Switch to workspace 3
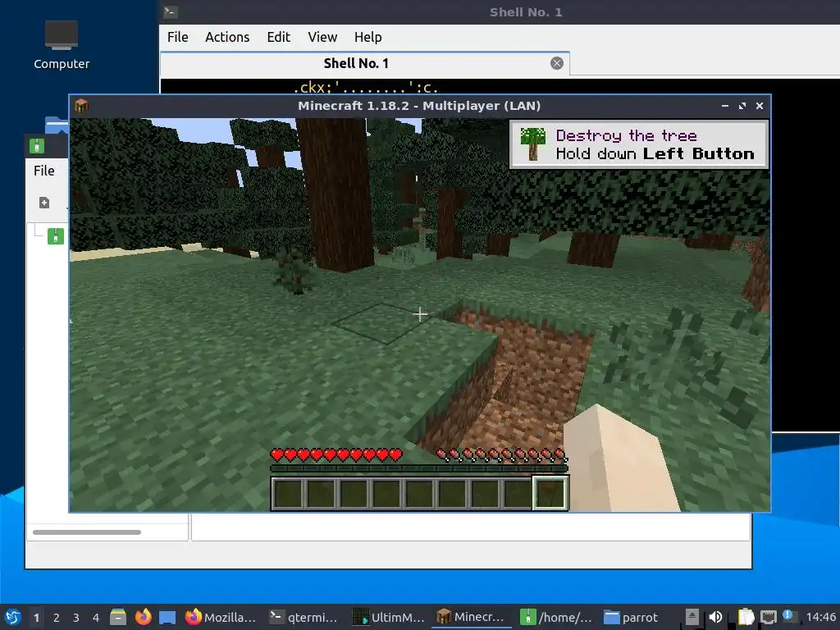The width and height of the screenshot is (840, 630). [76, 618]
